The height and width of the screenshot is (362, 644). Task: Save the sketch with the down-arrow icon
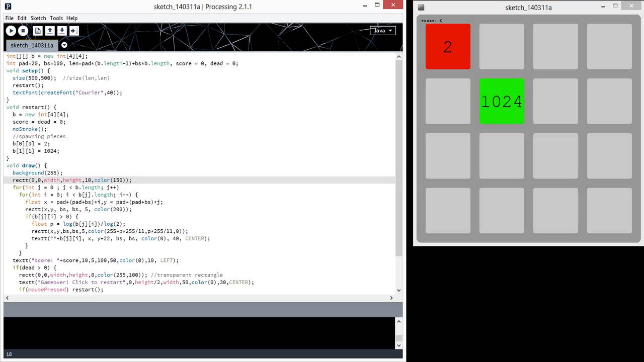[62, 31]
